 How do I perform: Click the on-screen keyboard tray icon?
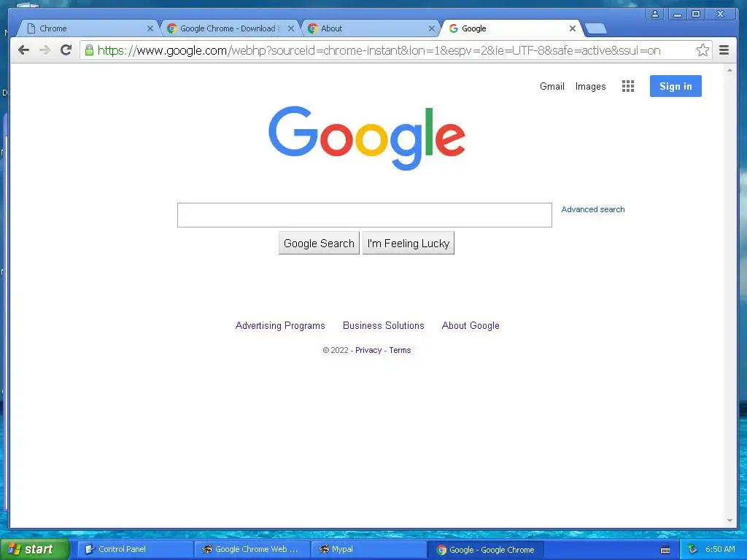(x=665, y=550)
